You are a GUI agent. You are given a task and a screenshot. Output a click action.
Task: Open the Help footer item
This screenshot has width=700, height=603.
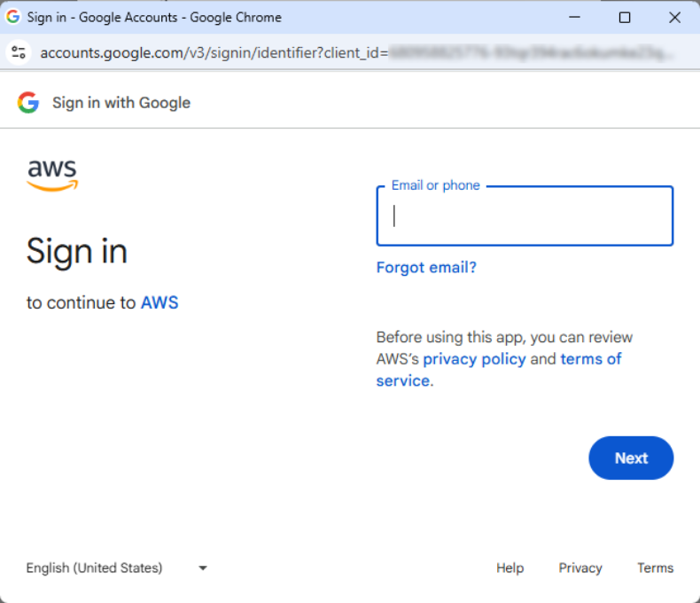pos(509,568)
